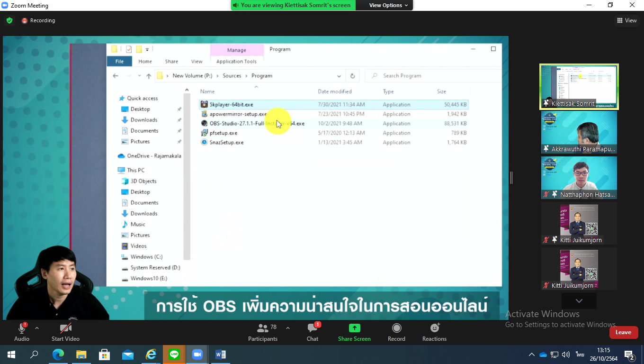Select Natthaphon Hatsa video thumbnail

coord(579,178)
